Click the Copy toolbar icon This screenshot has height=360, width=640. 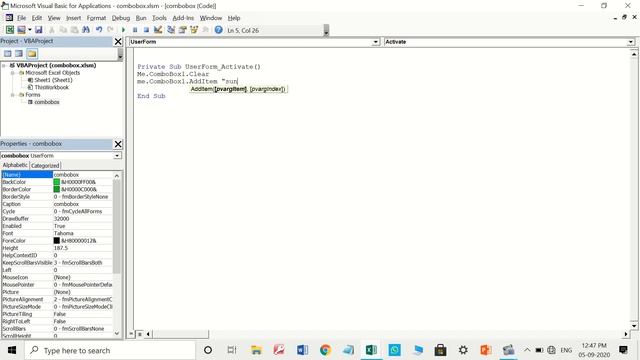[x=63, y=30]
